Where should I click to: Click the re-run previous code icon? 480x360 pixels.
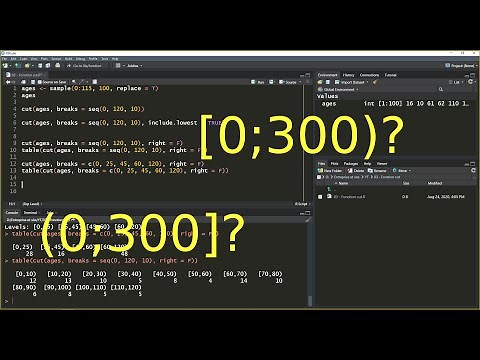271,82
